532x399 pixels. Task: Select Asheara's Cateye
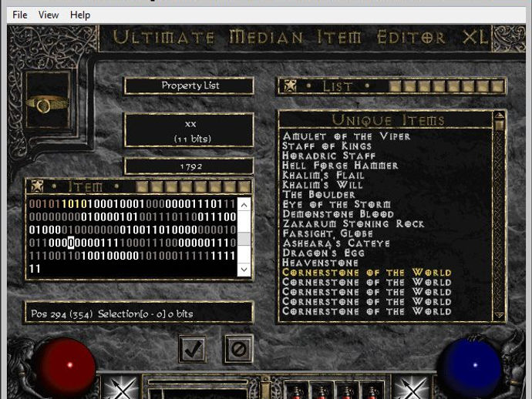(x=336, y=243)
